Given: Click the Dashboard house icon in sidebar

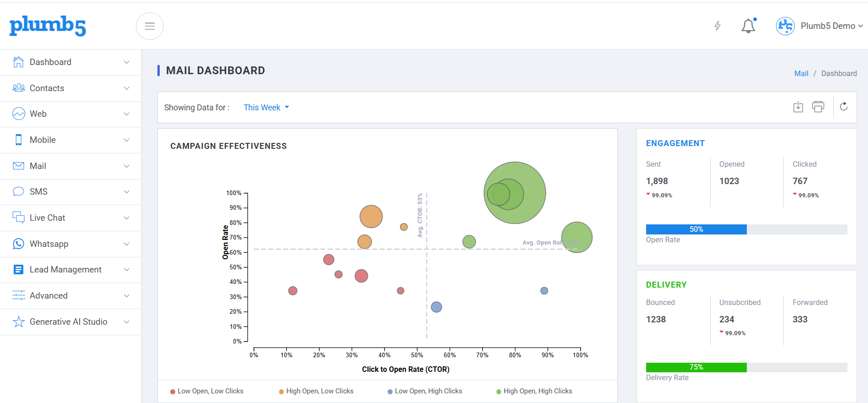Looking at the screenshot, I should (18, 62).
